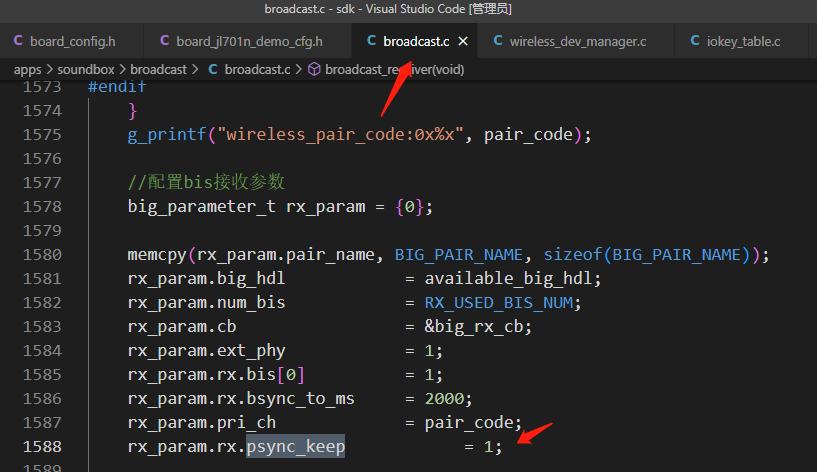The image size is (817, 472).
Task: Click line number 1578 in the gutter
Action: pos(42,207)
